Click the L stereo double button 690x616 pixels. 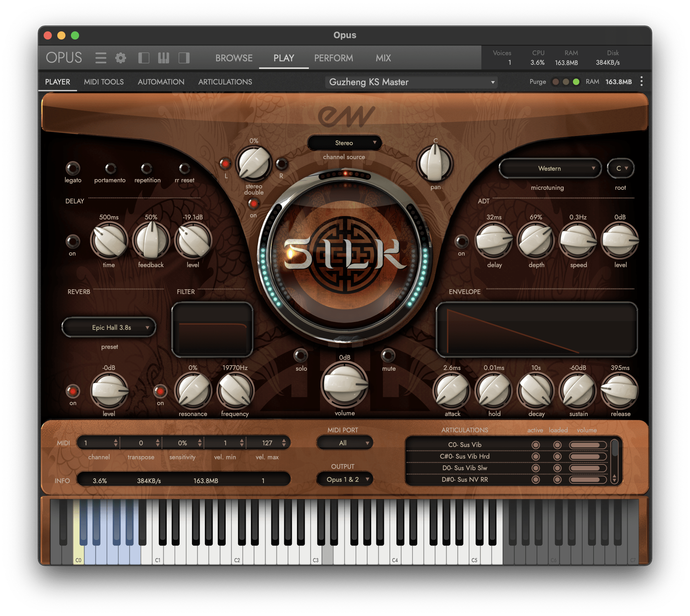(225, 164)
